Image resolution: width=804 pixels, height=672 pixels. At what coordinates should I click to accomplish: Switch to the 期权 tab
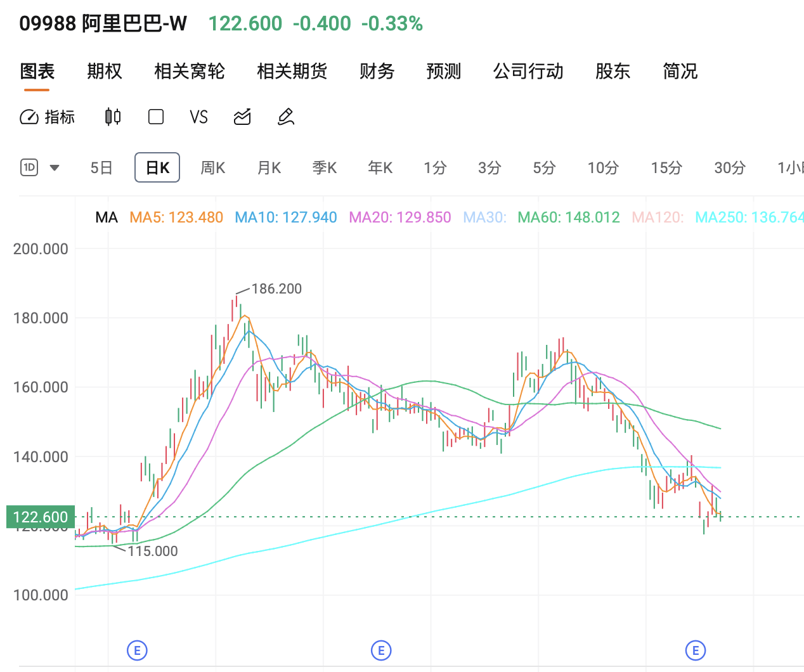105,72
